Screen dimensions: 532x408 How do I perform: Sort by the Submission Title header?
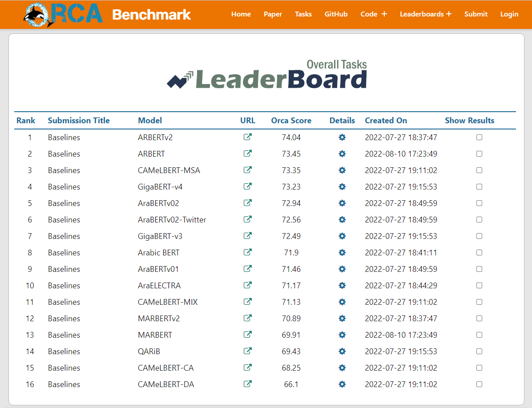tap(79, 121)
